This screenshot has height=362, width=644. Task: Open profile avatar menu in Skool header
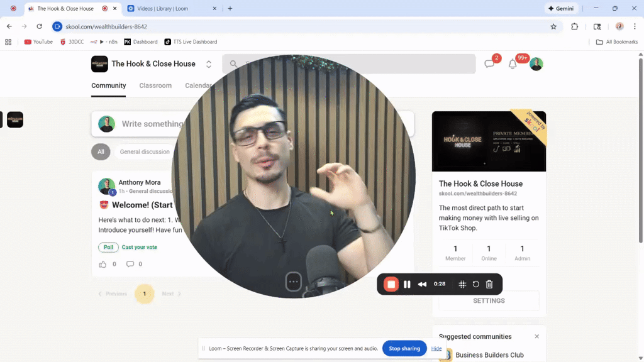[x=536, y=64]
